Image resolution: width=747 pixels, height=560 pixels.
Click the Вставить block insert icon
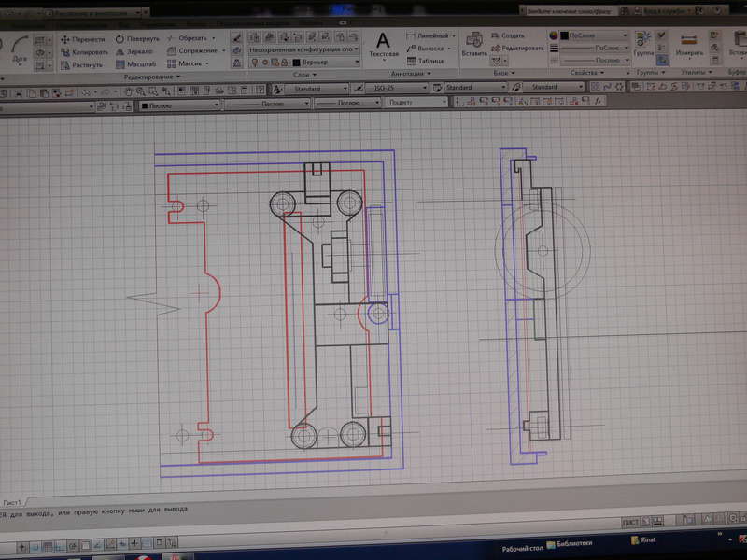474,44
